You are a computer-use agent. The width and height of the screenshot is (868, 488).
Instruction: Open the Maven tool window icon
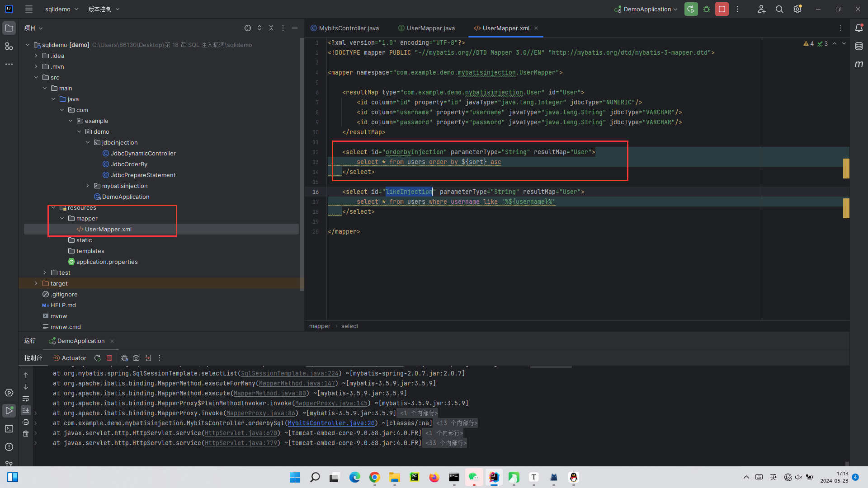pyautogui.click(x=859, y=64)
